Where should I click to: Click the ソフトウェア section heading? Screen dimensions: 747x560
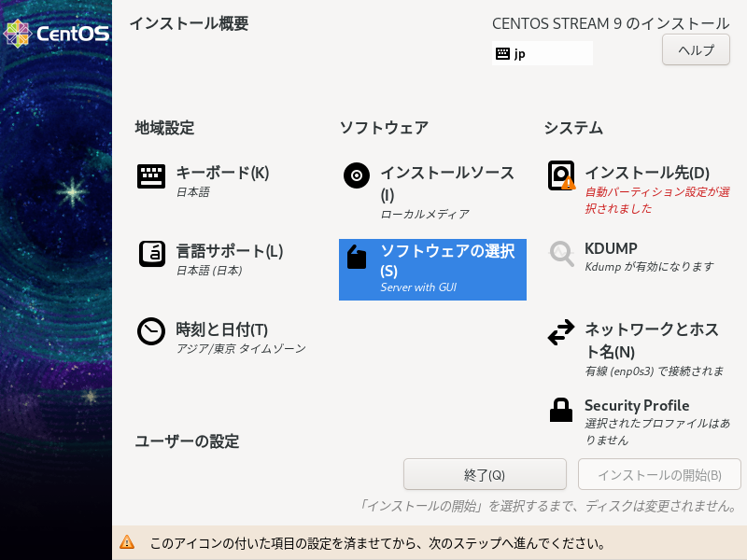[384, 128]
